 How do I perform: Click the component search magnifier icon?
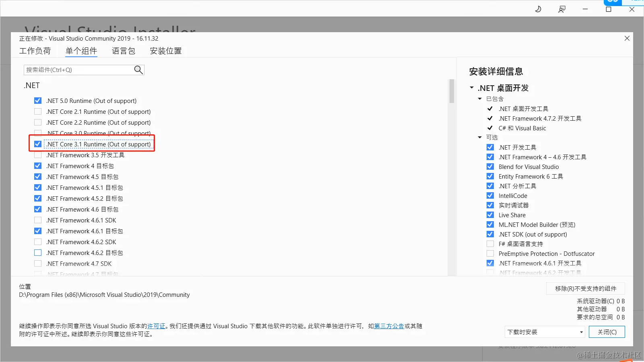coord(138,70)
